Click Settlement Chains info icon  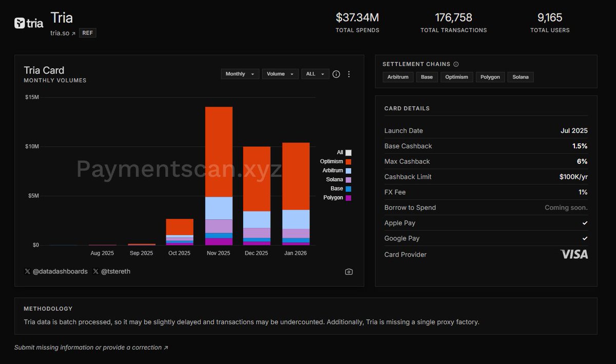[456, 64]
